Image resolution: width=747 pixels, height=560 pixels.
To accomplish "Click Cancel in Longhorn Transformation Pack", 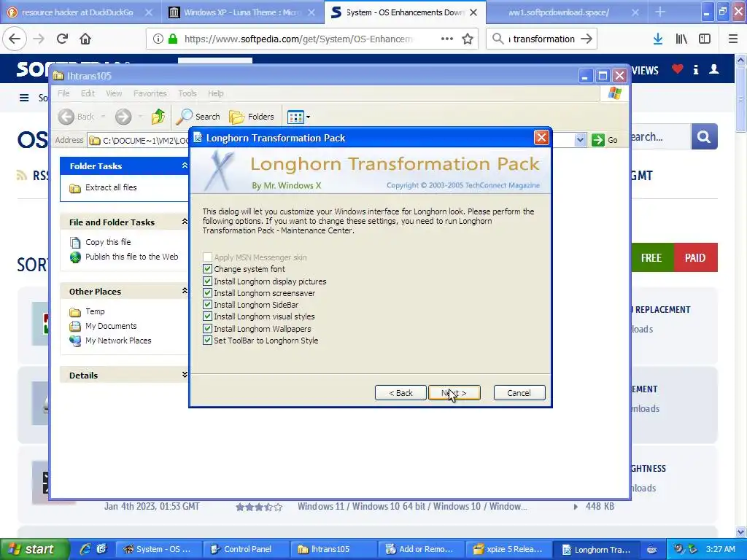I will tap(519, 393).
